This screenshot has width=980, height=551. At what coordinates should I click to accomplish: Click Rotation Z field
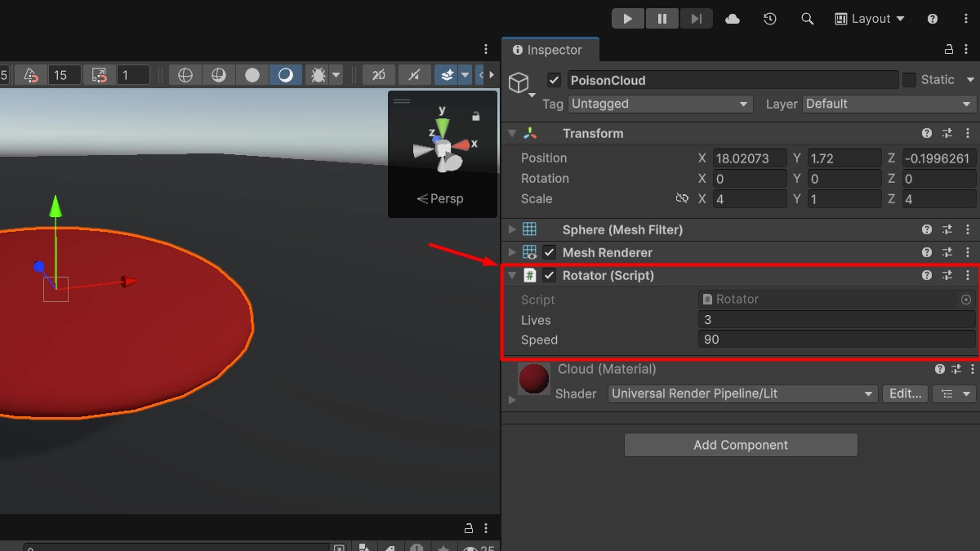(x=939, y=179)
